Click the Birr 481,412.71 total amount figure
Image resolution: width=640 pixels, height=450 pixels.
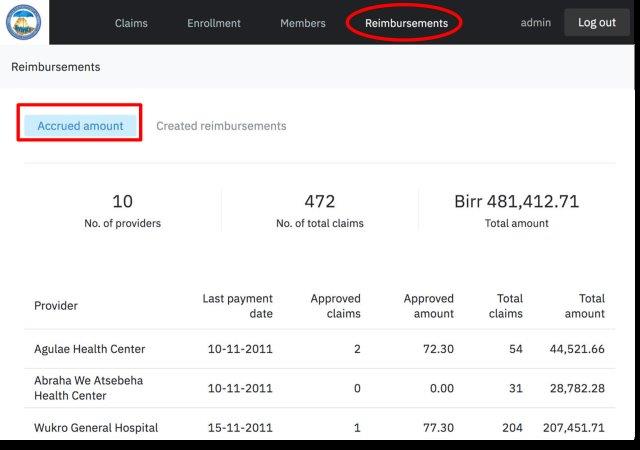click(517, 201)
